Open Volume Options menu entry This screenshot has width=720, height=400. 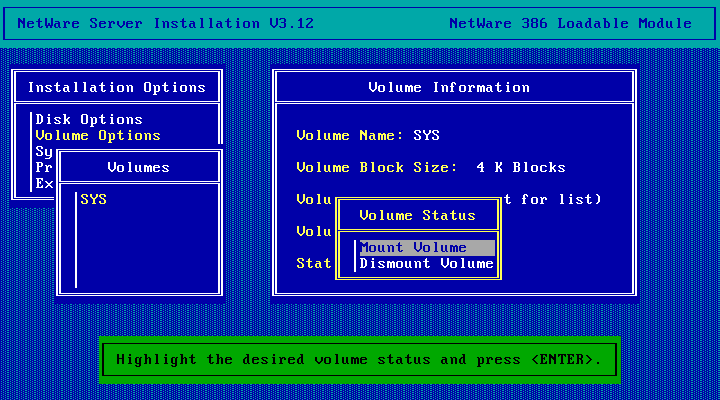point(98,135)
